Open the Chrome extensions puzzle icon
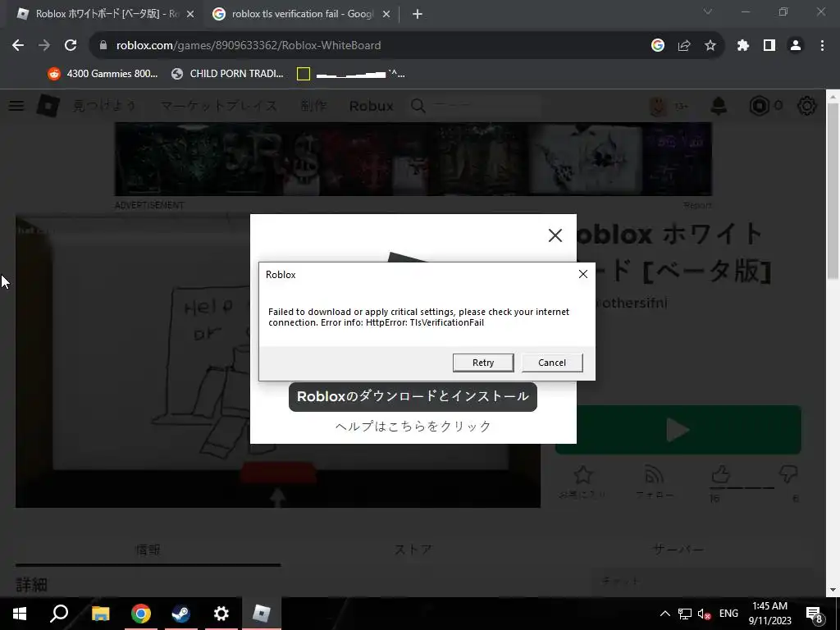The height and width of the screenshot is (630, 840). coord(743,46)
